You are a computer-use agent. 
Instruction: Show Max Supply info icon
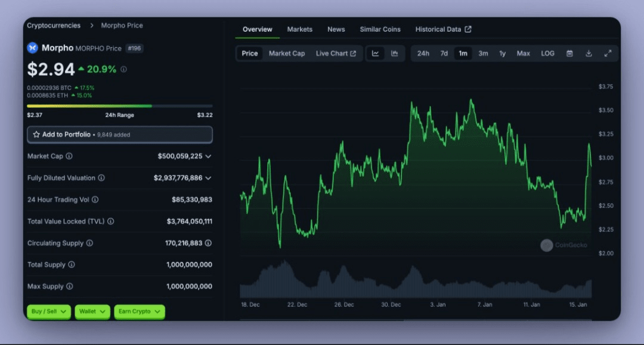point(70,286)
